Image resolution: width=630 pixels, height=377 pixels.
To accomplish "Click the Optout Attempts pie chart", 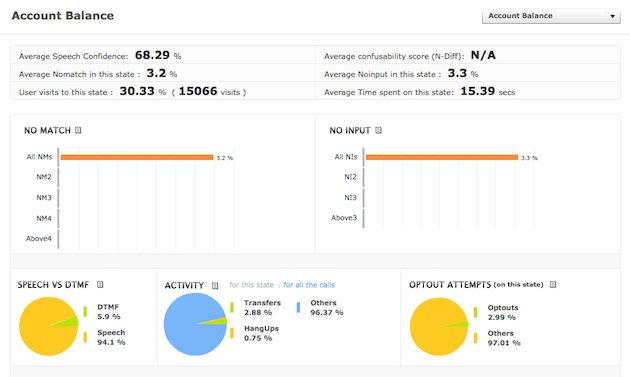I will [x=439, y=326].
